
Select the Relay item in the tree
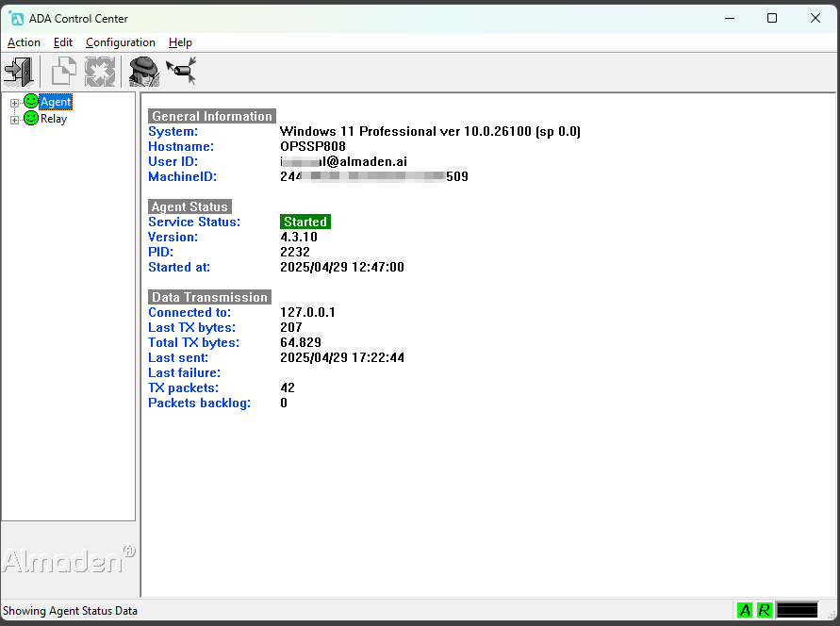coord(55,118)
